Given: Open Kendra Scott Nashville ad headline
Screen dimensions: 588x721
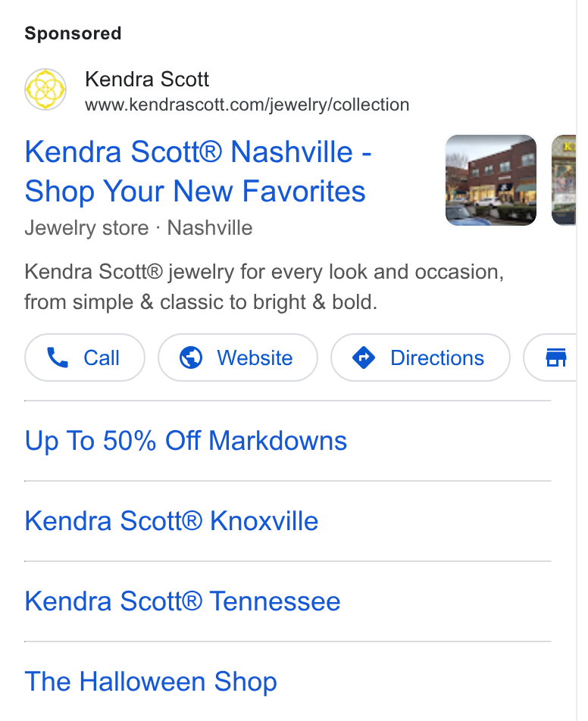Looking at the screenshot, I should pyautogui.click(x=198, y=171).
